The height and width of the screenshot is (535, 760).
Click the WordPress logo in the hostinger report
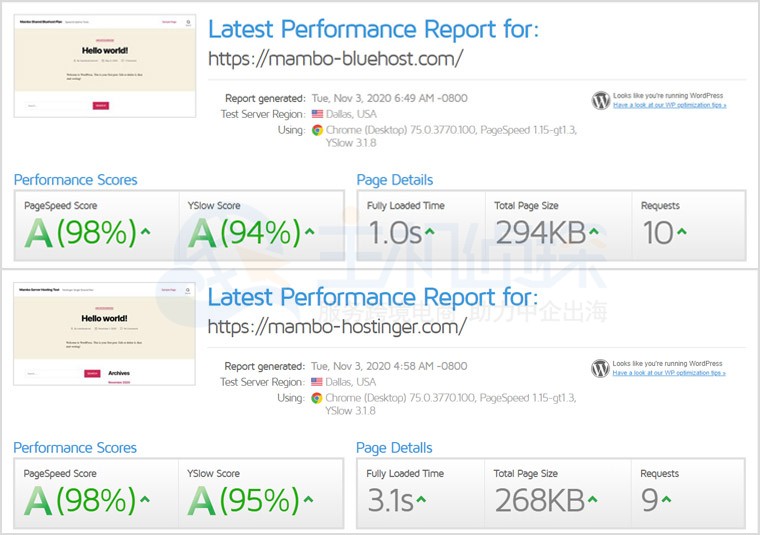pyautogui.click(x=601, y=368)
